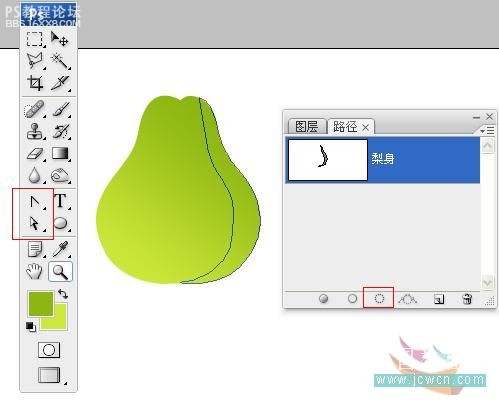
Task: Select the Crop tool
Action: pos(35,83)
